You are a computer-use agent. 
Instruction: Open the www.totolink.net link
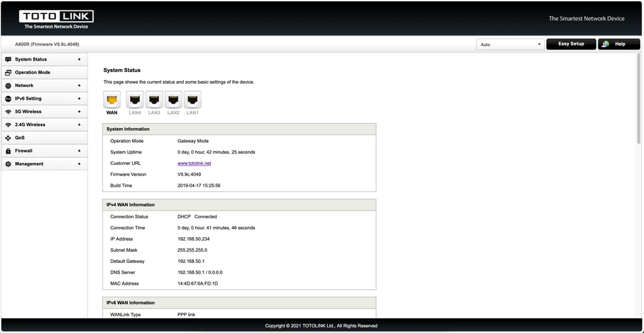click(x=194, y=164)
